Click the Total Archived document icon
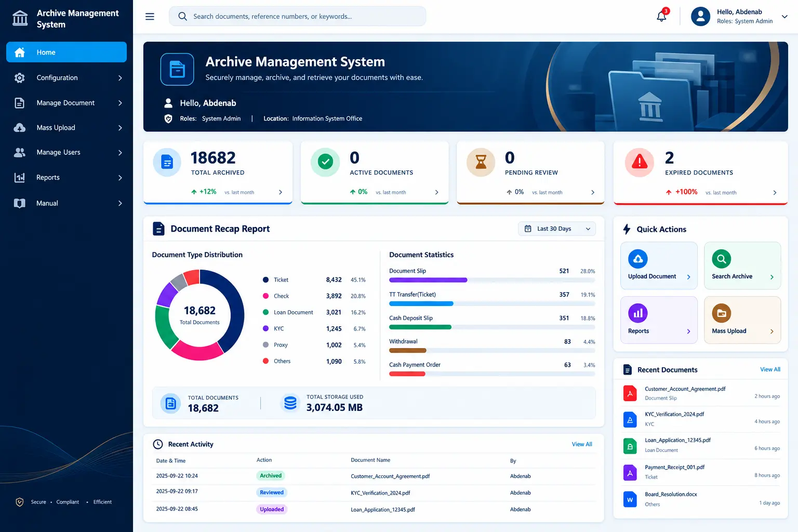 click(x=167, y=162)
